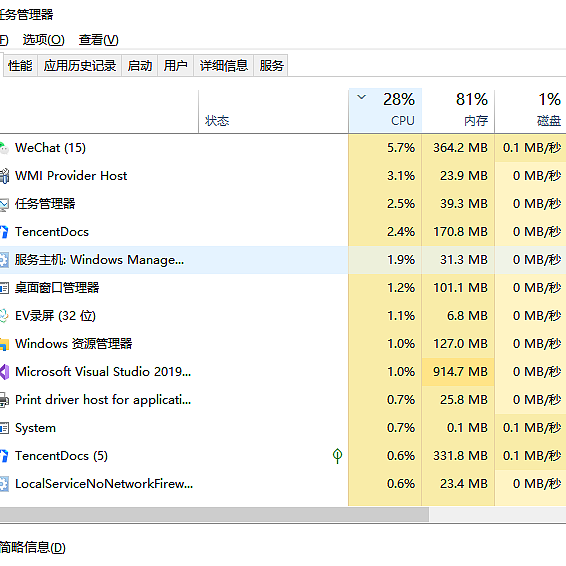Click the 331.8 MB memory cell
Screen dimensions: 566x566
[x=458, y=456]
